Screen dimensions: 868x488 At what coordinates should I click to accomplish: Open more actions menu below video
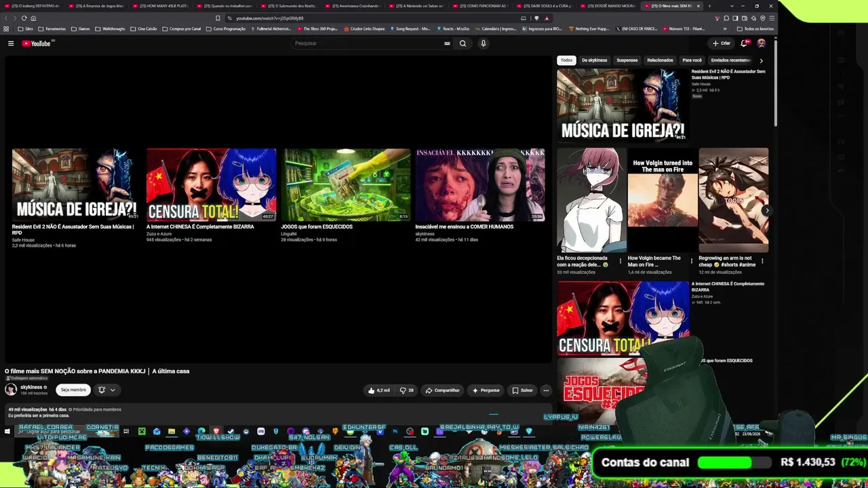[x=546, y=390]
